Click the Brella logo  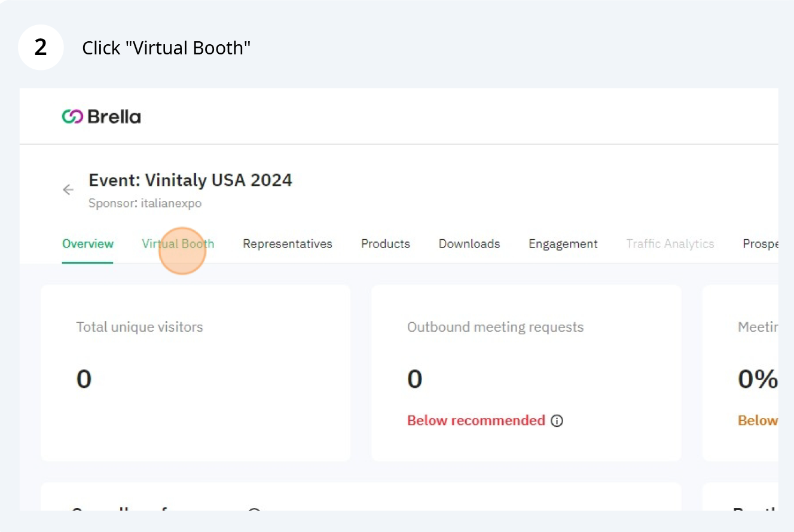pos(101,117)
